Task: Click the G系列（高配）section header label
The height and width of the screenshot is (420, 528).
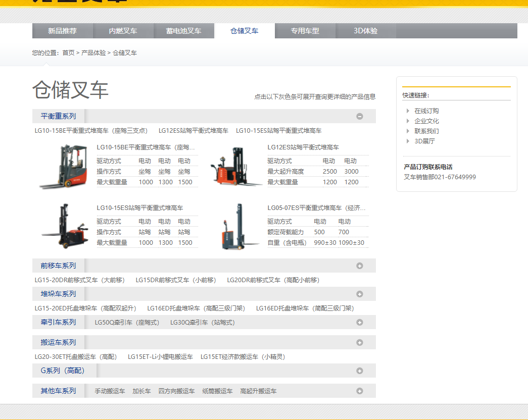Action: pos(63,371)
